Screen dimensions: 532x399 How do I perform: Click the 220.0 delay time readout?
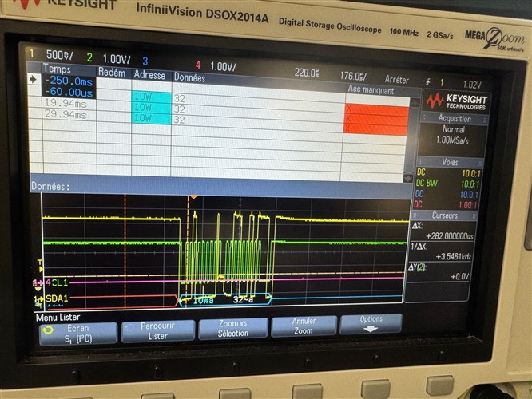coord(307,73)
